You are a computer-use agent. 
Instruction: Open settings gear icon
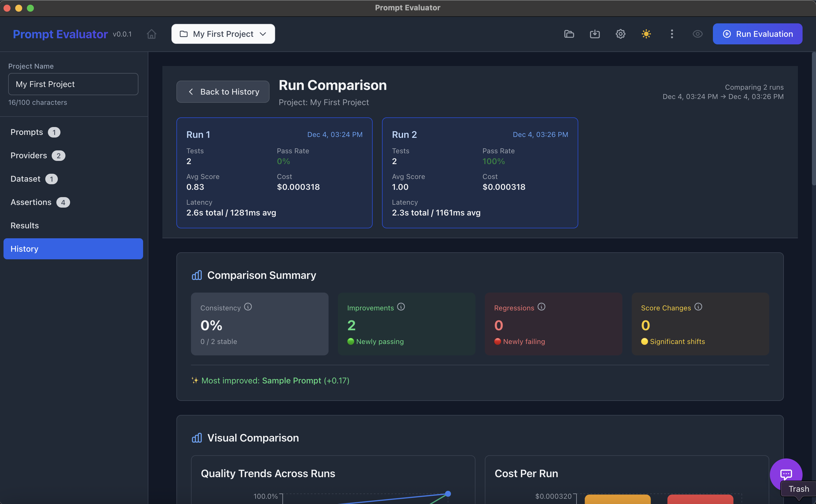pyautogui.click(x=620, y=34)
